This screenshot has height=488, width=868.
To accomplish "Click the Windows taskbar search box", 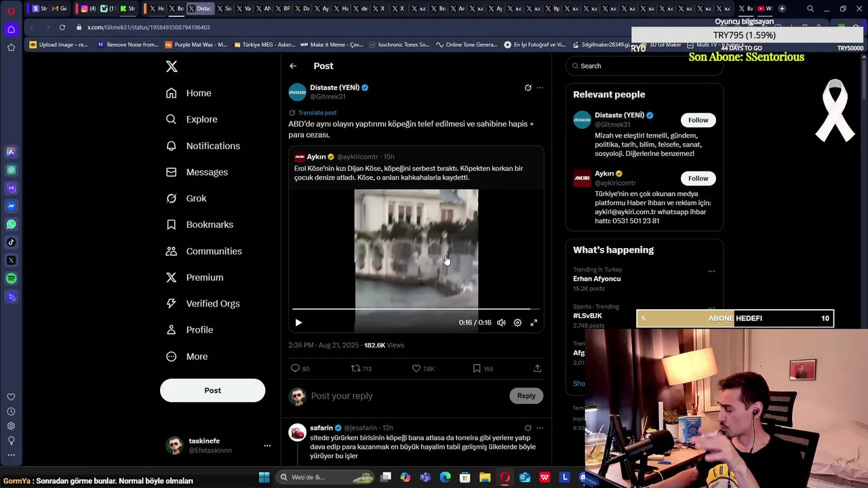I will tap(325, 477).
